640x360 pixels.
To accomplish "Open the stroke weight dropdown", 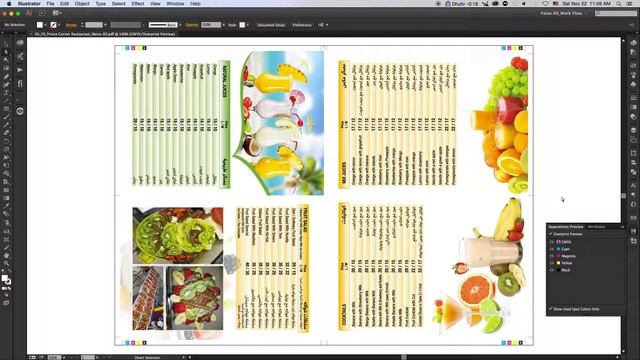I will click(x=105, y=25).
